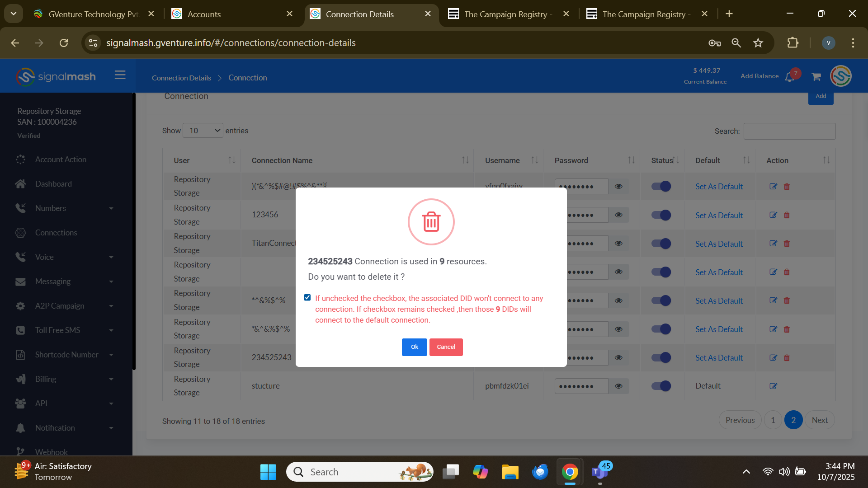Viewport: 868px width, 488px height.
Task: Click the Signalmash profile avatar icon
Action: point(840,76)
